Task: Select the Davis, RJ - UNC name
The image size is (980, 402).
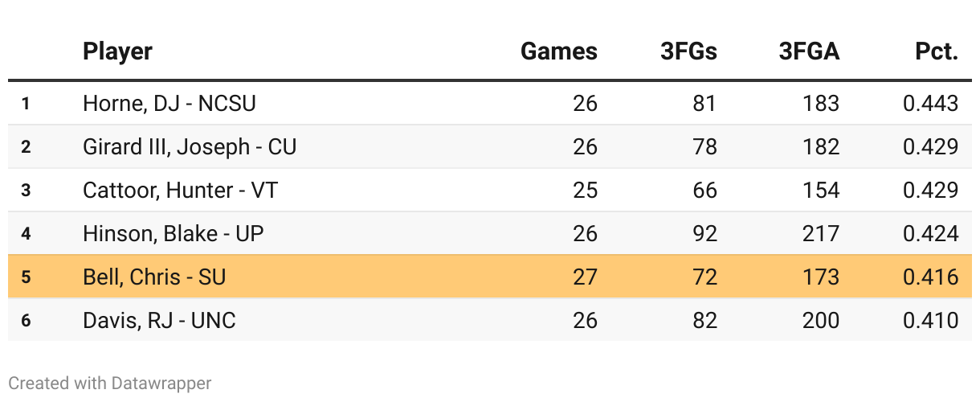Action: pos(159,320)
